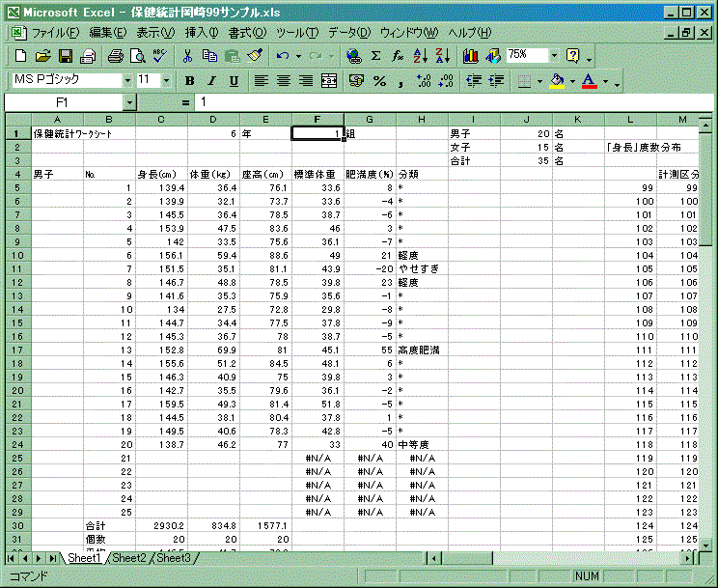This screenshot has width=718, height=588.
Task: Apply AutoSum with the sigma icon
Action: pos(376,56)
